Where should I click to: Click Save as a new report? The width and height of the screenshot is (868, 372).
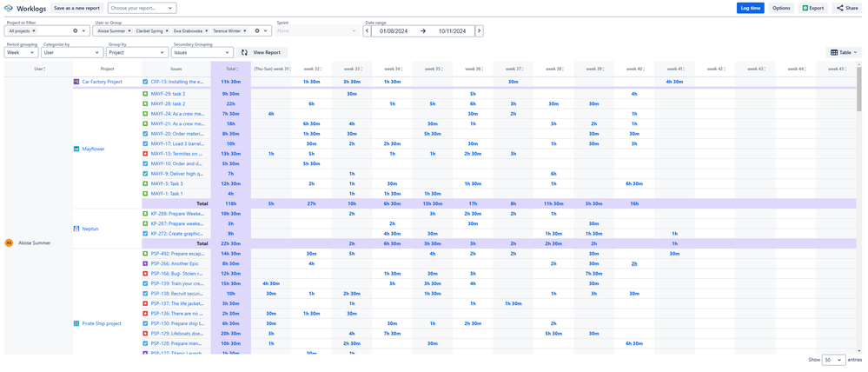pos(77,9)
